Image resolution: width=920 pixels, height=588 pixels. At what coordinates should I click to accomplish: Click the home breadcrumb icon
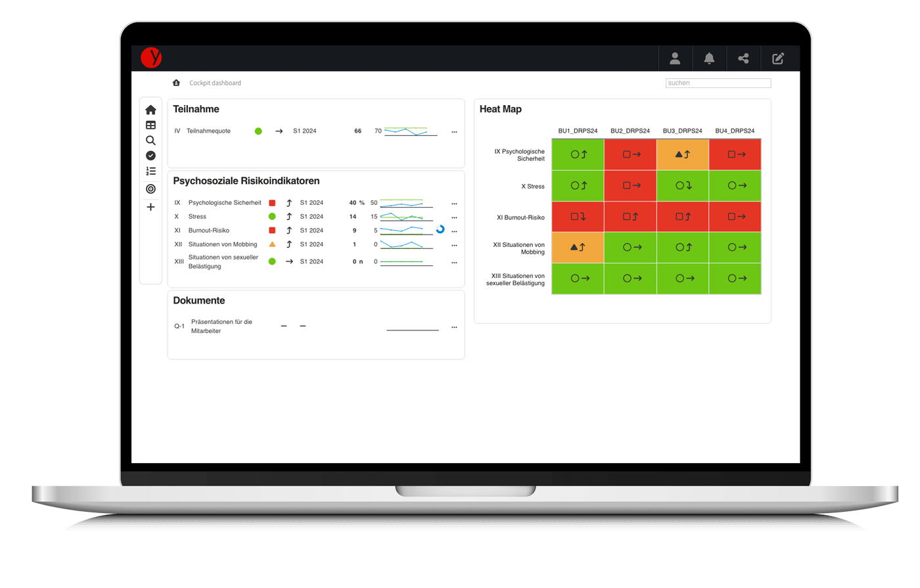tap(176, 83)
